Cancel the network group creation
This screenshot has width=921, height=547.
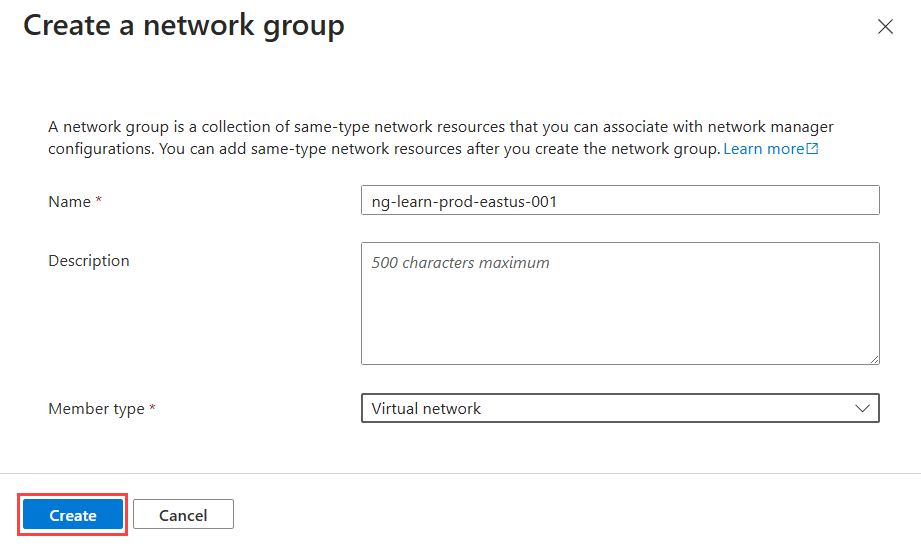click(x=183, y=515)
